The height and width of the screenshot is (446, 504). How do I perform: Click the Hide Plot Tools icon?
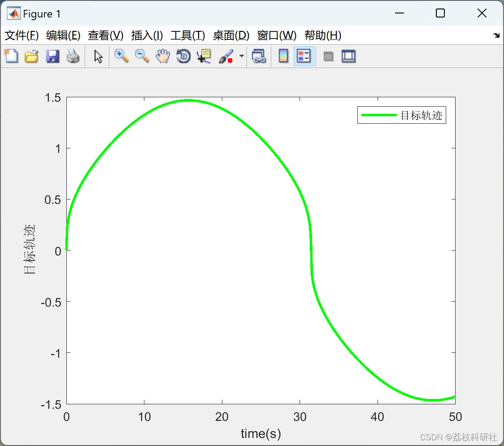tap(328, 56)
